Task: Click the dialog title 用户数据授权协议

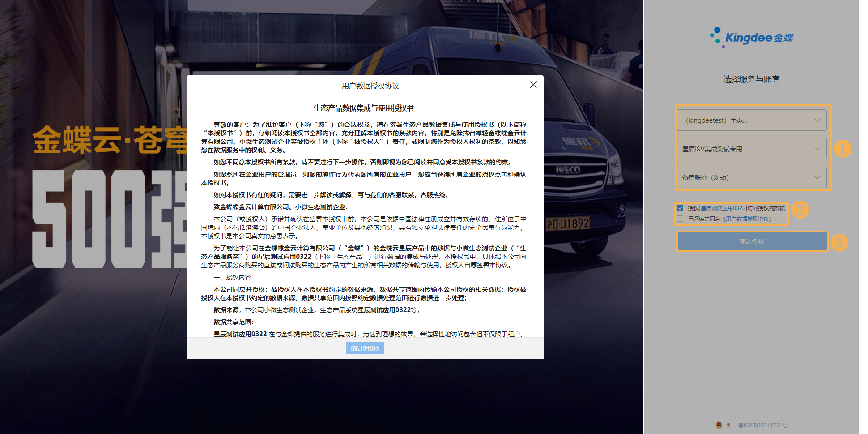Action: [370, 86]
